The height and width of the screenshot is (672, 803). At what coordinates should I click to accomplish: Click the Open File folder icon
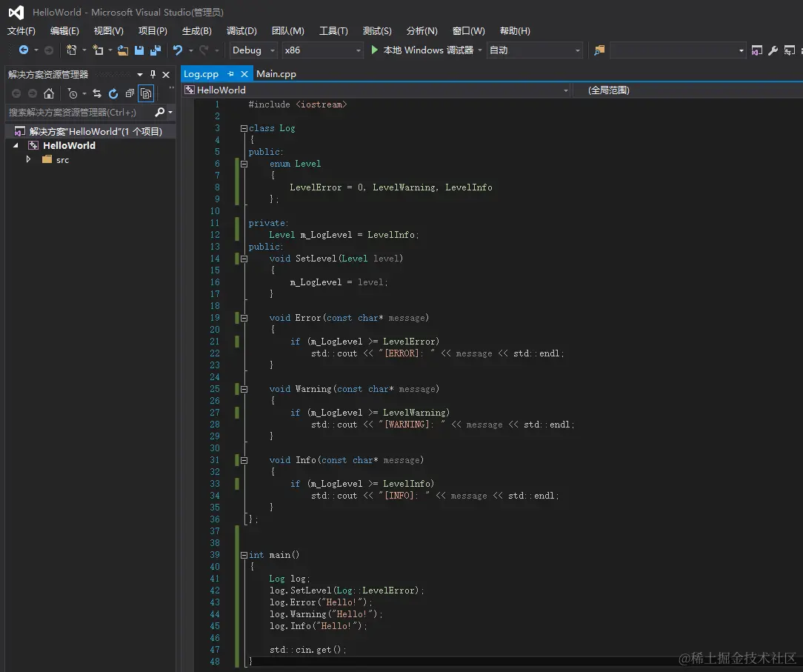(123, 50)
